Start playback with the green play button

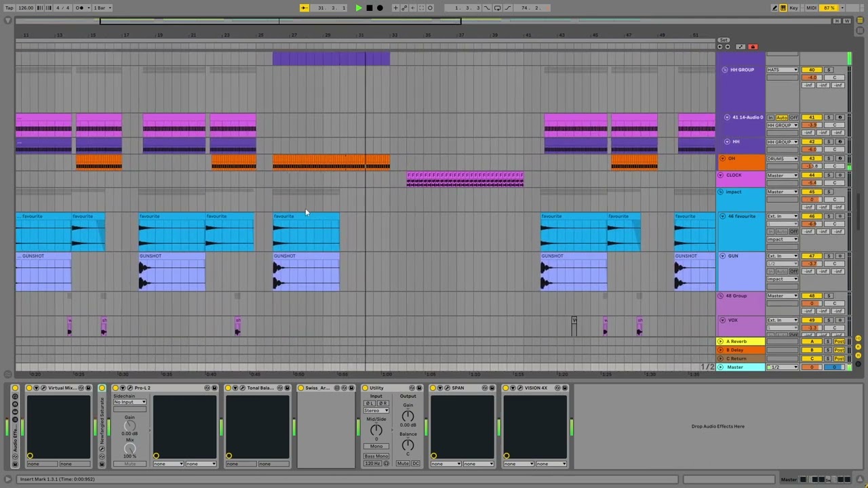[x=359, y=7]
